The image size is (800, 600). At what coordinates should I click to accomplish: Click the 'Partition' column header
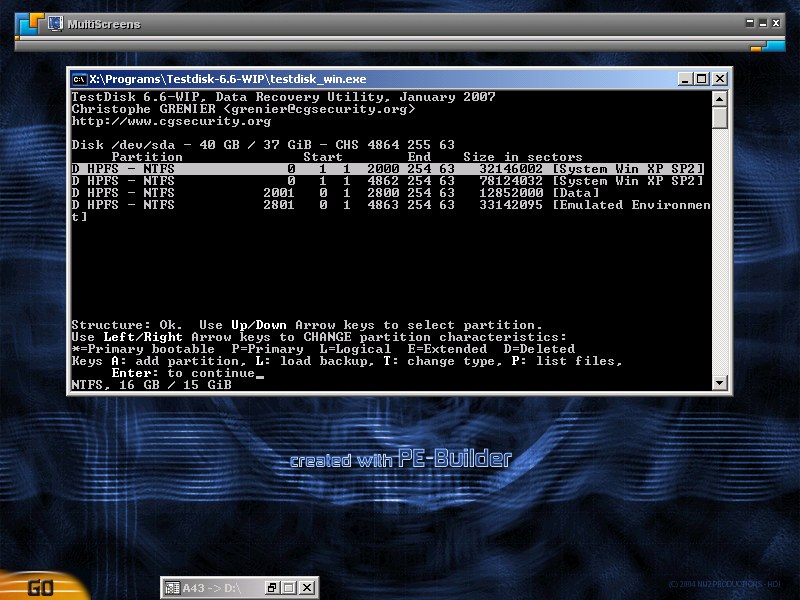tap(147, 157)
